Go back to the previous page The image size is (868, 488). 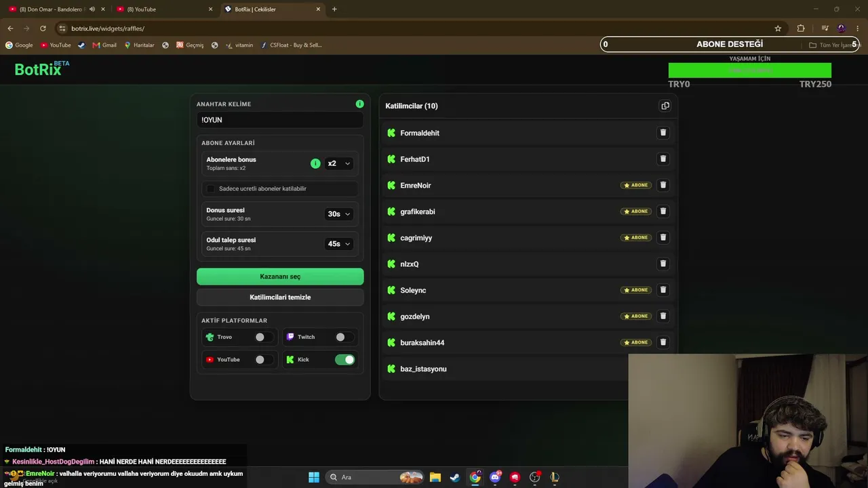click(x=10, y=28)
